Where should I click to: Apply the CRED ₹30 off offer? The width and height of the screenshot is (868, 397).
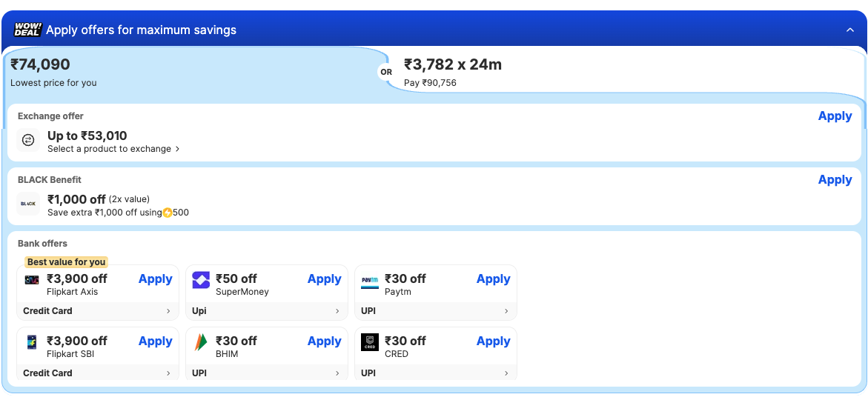493,341
